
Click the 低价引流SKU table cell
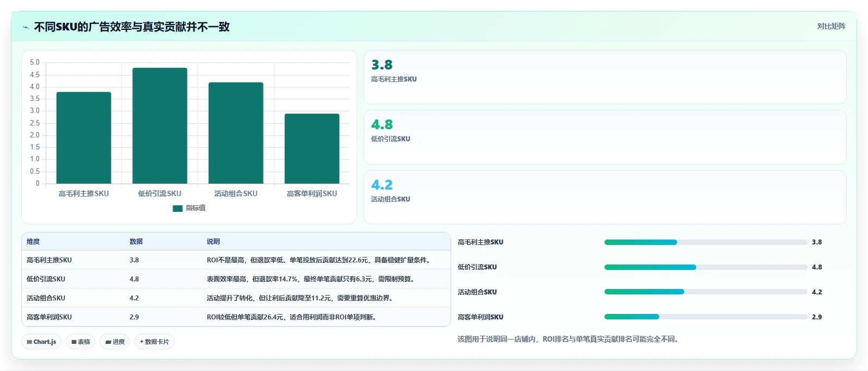pos(46,279)
